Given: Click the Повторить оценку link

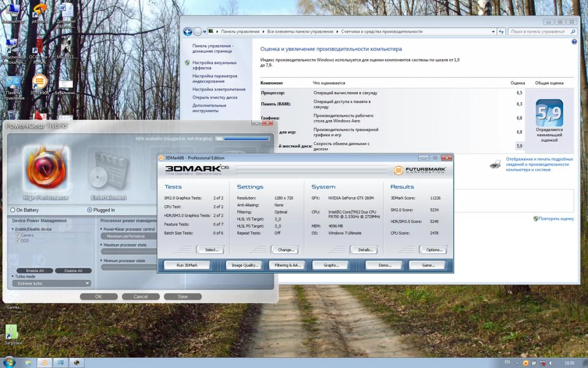Looking at the screenshot, I should [556, 219].
